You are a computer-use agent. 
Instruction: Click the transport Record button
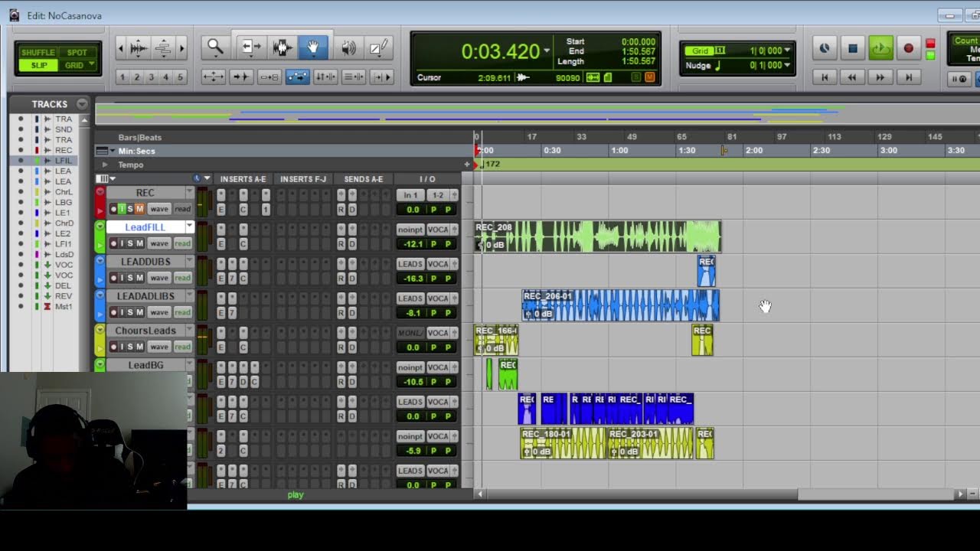tap(908, 48)
